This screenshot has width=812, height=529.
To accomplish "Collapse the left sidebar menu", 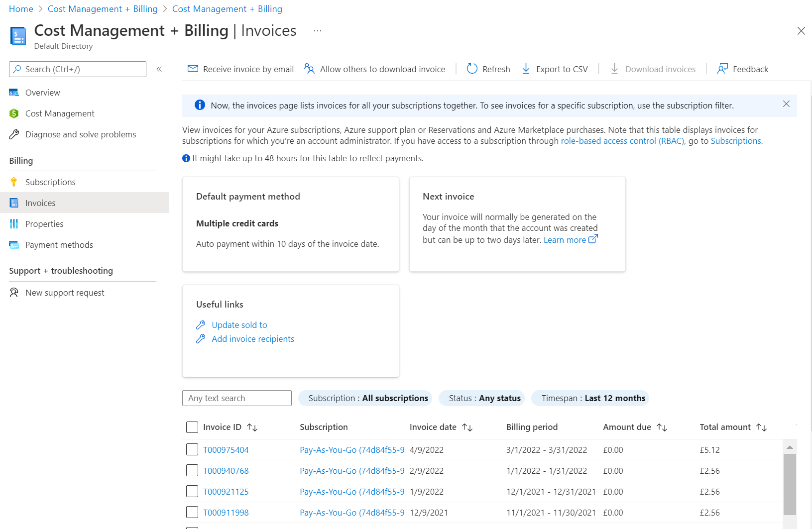I will pos(159,69).
